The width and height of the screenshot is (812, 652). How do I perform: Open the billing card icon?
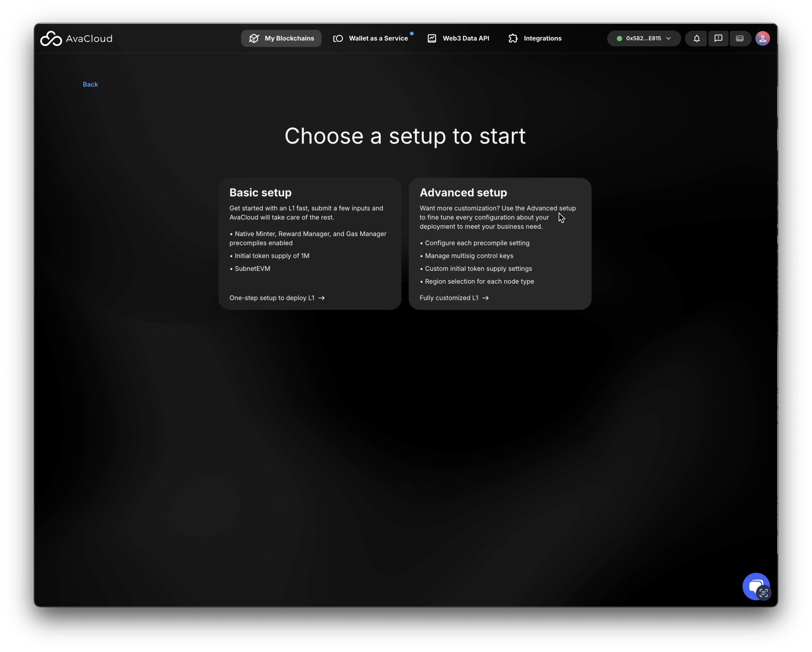[740, 38]
